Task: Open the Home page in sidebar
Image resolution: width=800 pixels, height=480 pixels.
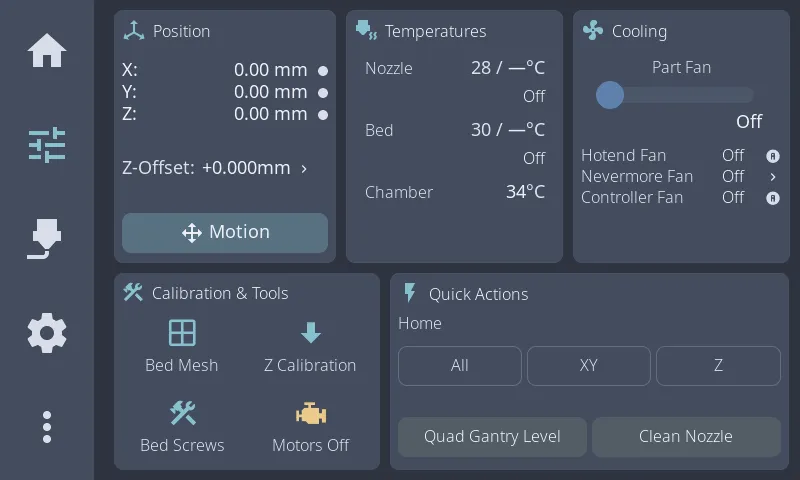Action: [46, 50]
